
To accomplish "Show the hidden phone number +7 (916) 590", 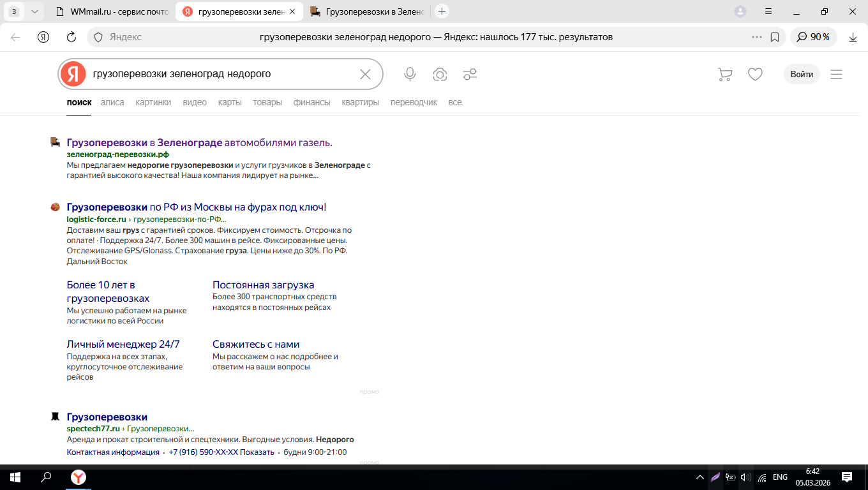I will [221, 452].
